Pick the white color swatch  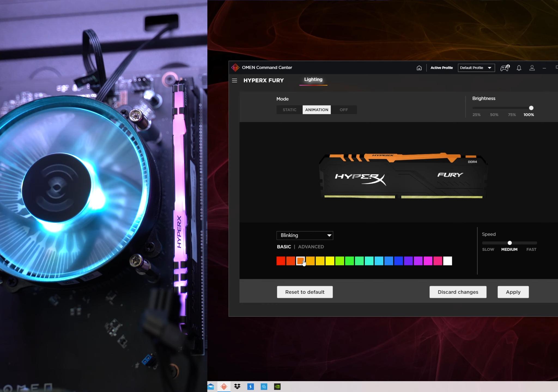click(448, 261)
